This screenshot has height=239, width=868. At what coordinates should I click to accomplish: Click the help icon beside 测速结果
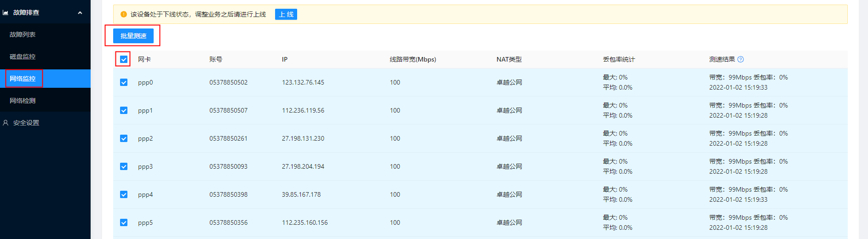(x=741, y=59)
